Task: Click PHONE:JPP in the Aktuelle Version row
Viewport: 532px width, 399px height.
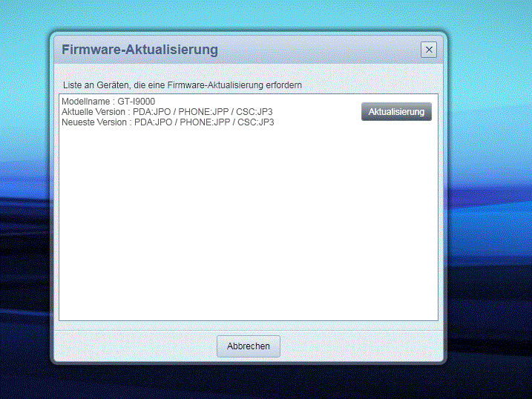Action: point(203,112)
